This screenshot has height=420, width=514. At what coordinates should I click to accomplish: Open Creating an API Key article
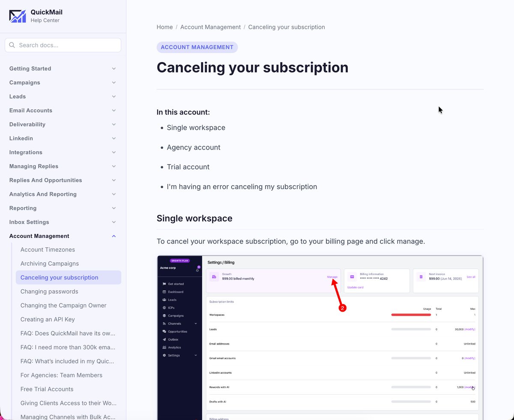coord(48,319)
